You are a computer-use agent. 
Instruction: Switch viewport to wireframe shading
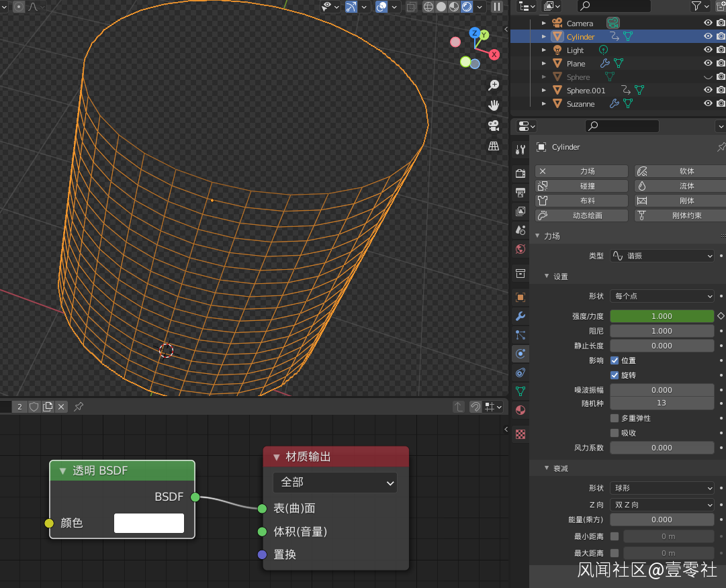click(428, 7)
